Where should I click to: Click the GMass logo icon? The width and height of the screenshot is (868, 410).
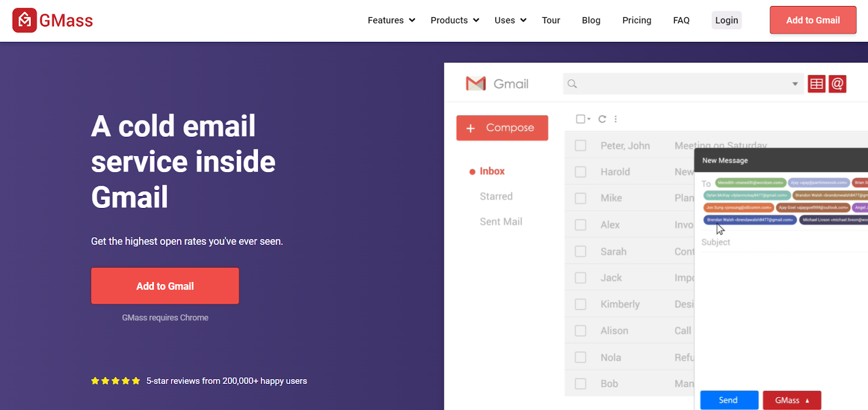click(24, 20)
